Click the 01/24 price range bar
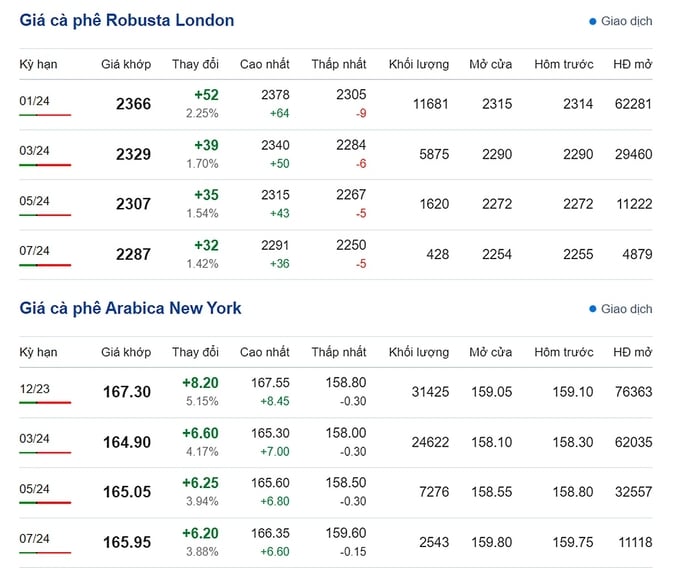This screenshot has height=568, width=680. [45, 115]
